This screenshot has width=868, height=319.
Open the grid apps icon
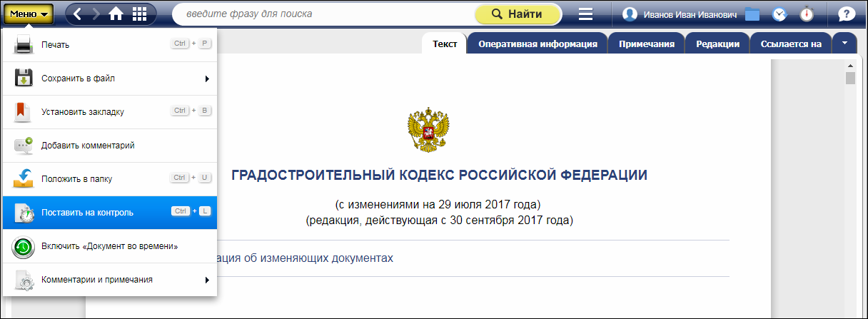(x=140, y=14)
